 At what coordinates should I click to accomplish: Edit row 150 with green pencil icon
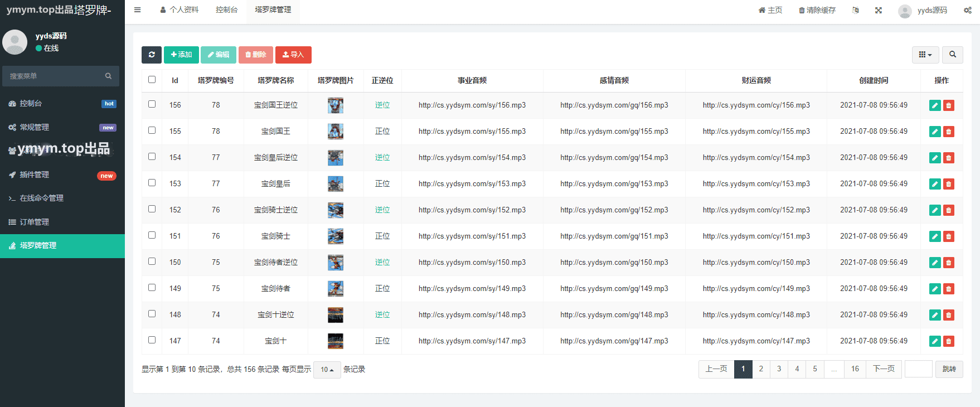[x=935, y=263]
